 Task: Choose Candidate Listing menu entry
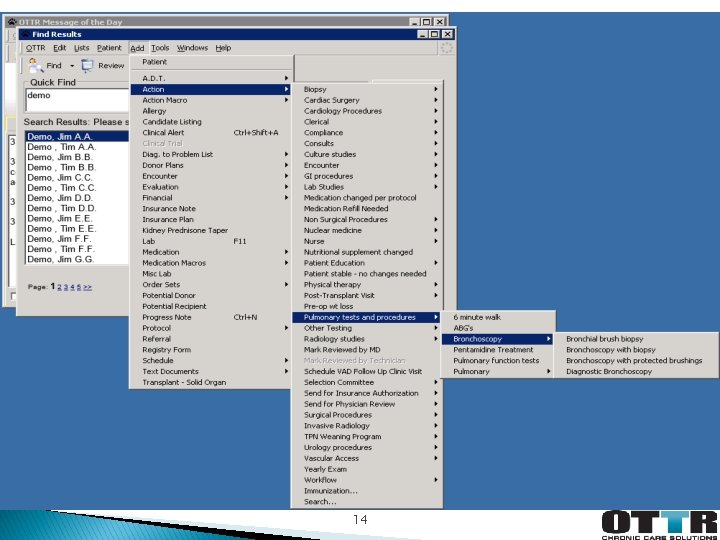point(211,122)
